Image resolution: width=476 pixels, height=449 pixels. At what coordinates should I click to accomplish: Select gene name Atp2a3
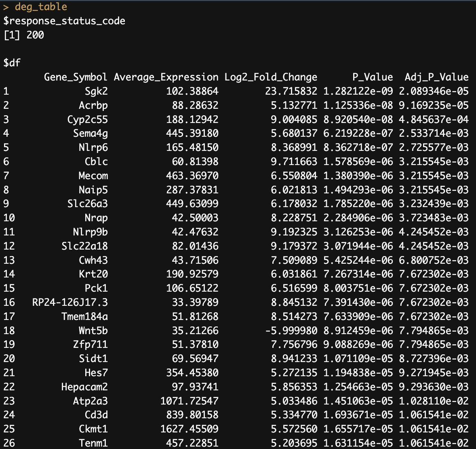point(91,401)
